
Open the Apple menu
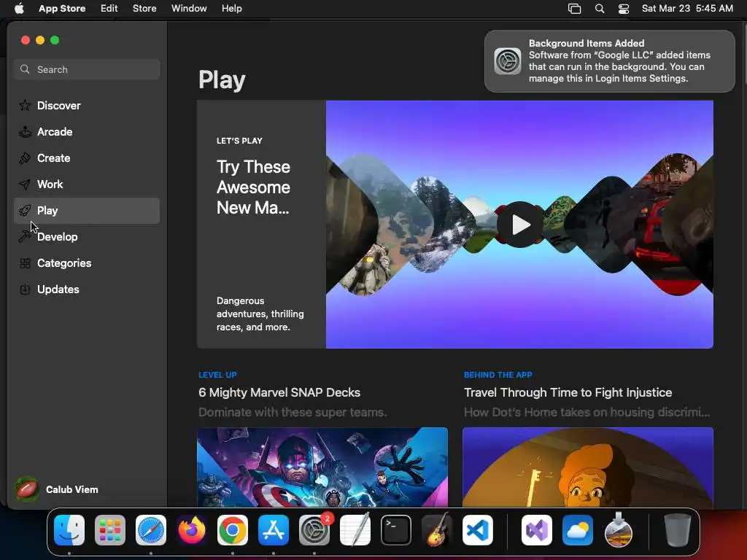[x=19, y=8]
